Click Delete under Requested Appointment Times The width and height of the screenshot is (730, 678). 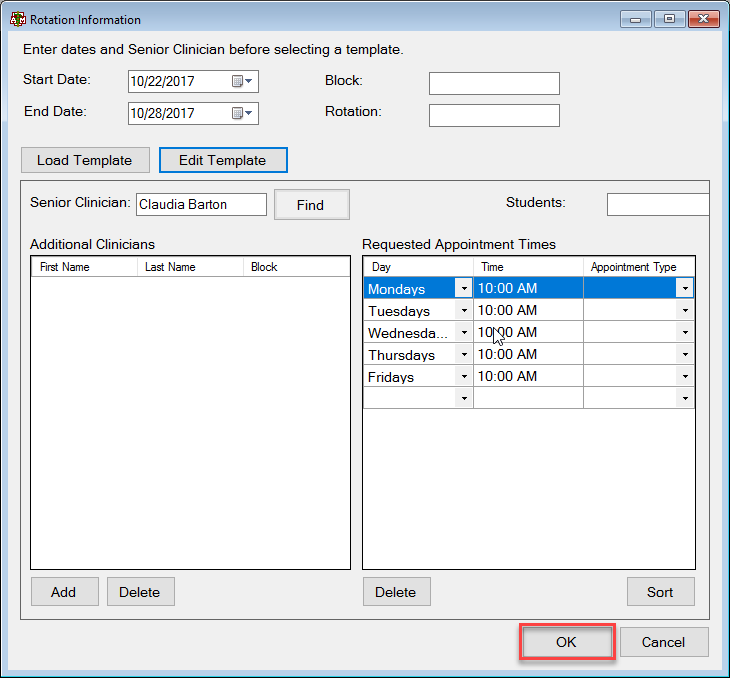tap(397, 592)
